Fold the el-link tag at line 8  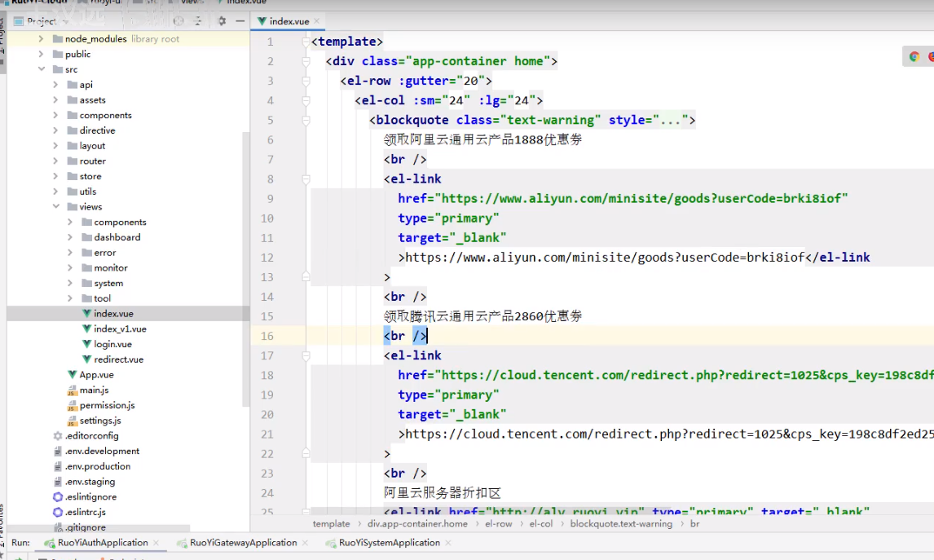306,179
